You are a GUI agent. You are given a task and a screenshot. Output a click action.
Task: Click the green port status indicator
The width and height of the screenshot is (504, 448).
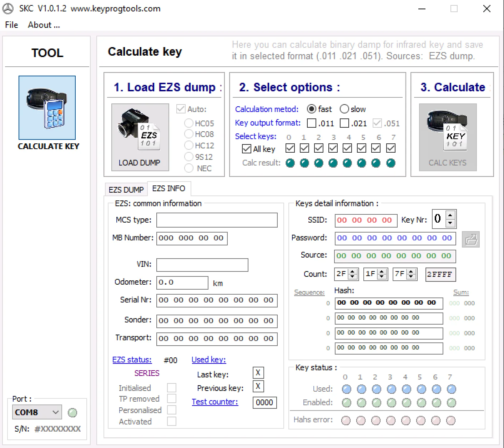coord(72,413)
